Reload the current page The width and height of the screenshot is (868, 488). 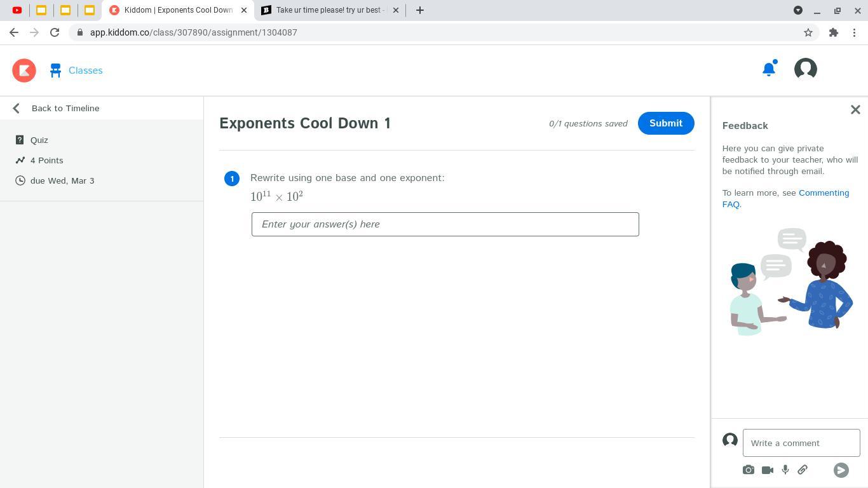click(55, 32)
